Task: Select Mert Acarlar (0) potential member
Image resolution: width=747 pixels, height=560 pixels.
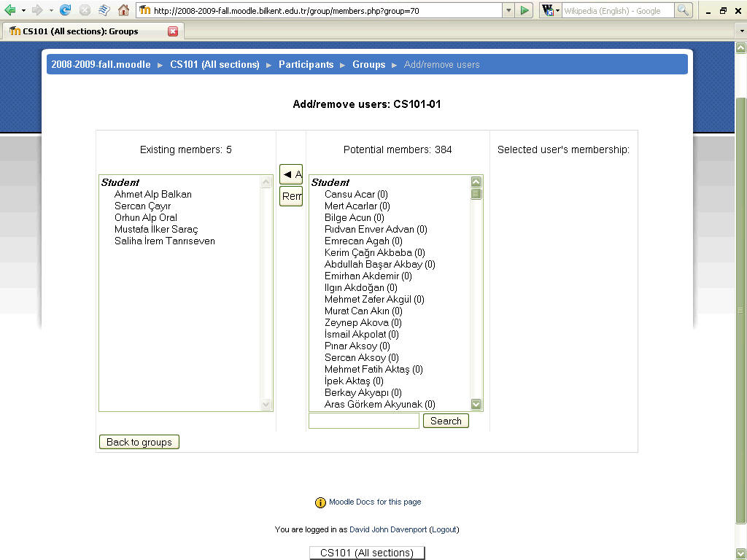Action: 357,206
